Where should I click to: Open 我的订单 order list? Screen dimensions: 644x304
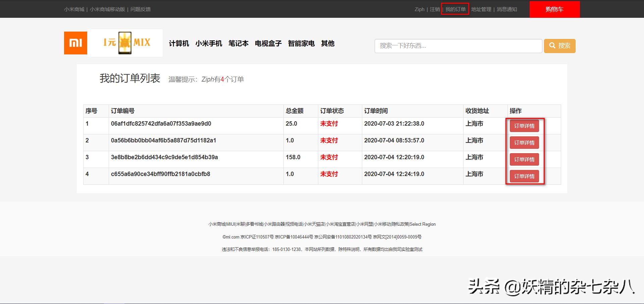455,9
